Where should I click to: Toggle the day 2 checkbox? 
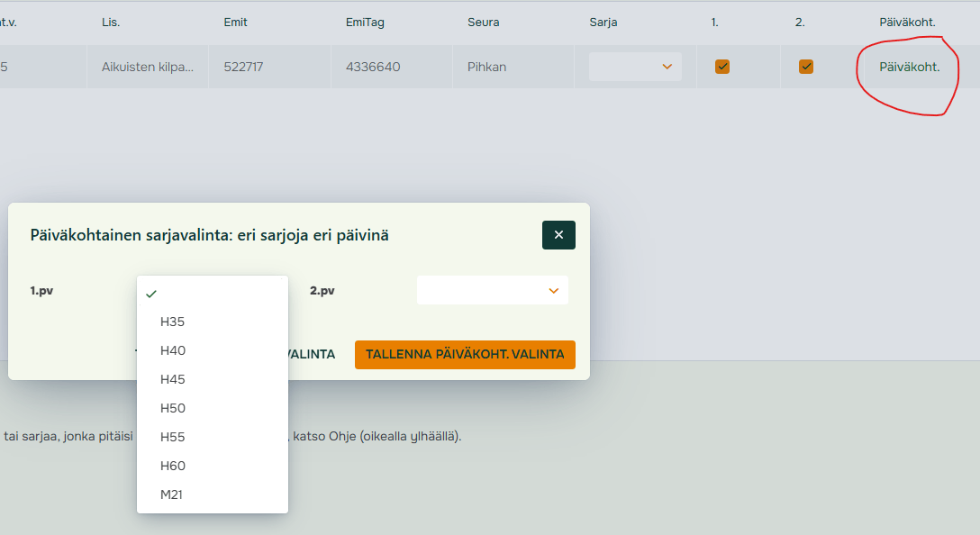tap(806, 67)
